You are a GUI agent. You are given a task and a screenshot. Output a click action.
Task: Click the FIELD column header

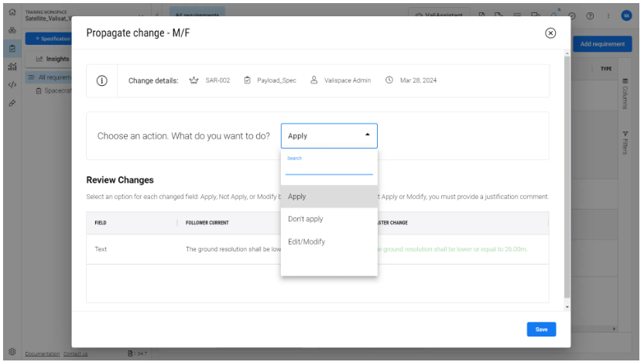(101, 223)
